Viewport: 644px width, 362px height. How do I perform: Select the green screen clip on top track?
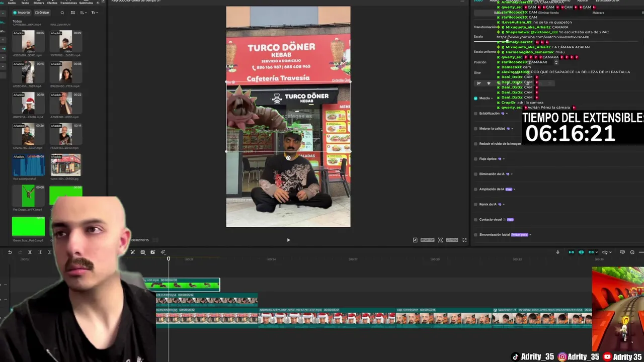coord(182,285)
